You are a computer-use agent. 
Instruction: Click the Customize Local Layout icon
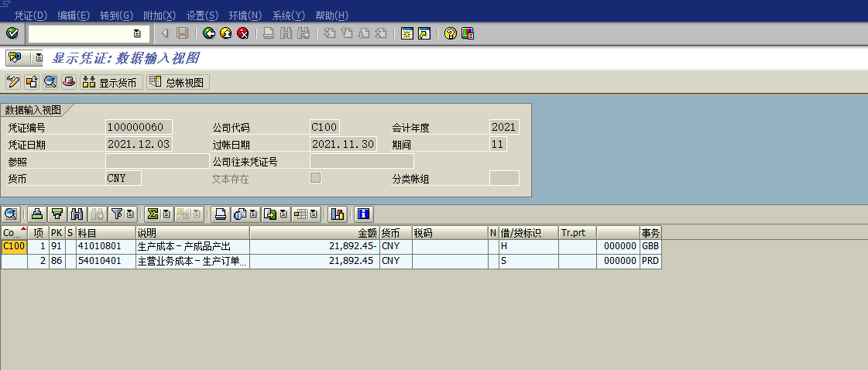coord(468,34)
